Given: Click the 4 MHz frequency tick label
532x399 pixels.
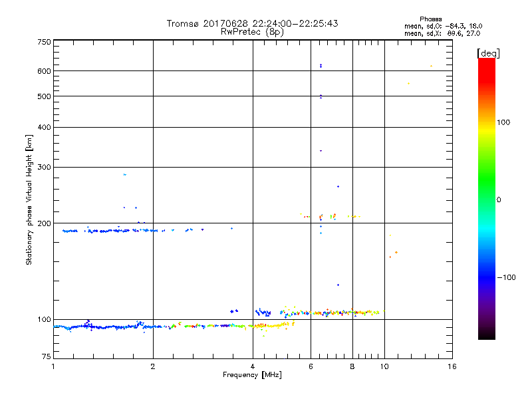Looking at the screenshot, I should (x=253, y=367).
